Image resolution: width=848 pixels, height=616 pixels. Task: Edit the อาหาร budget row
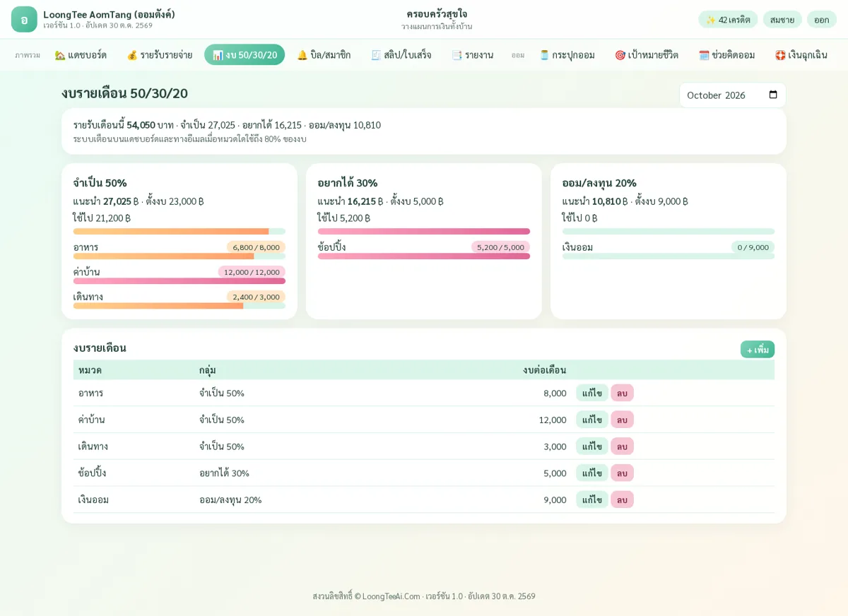tap(592, 393)
